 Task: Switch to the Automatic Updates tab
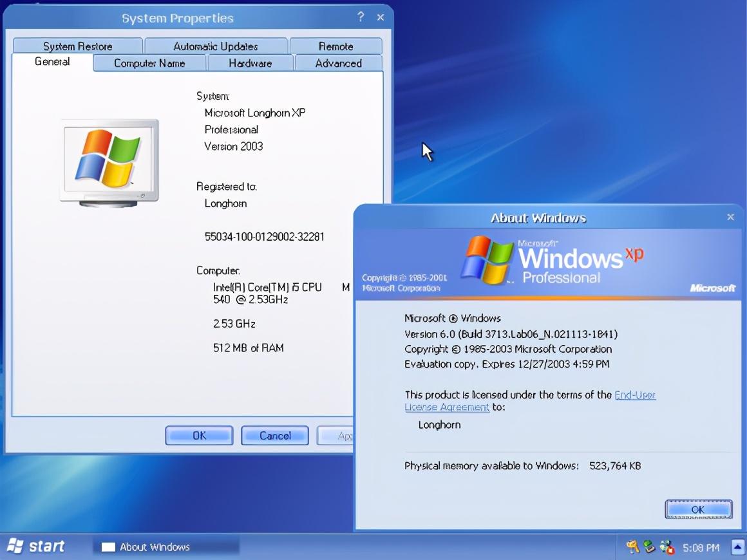pyautogui.click(x=216, y=46)
